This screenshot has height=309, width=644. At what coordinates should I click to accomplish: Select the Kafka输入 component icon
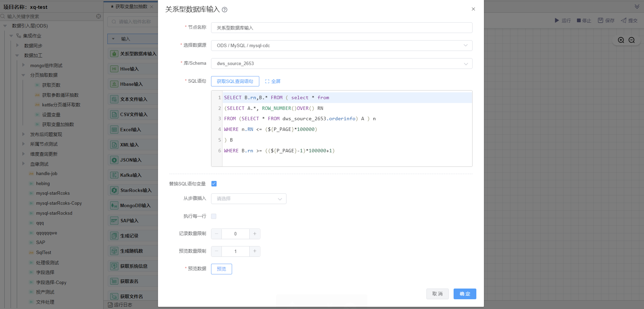coord(114,175)
